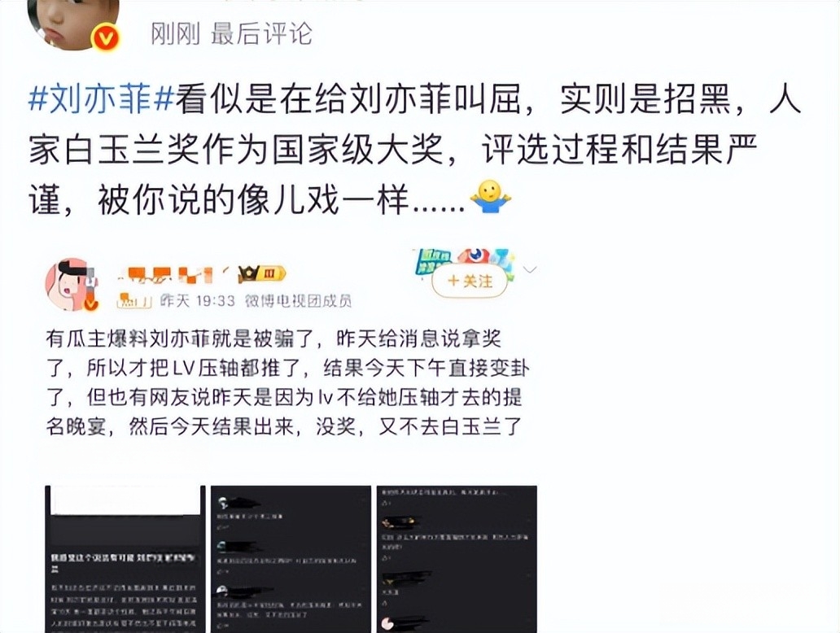Click the 微博电视团成员 label
This screenshot has width=840, height=633.
298,301
